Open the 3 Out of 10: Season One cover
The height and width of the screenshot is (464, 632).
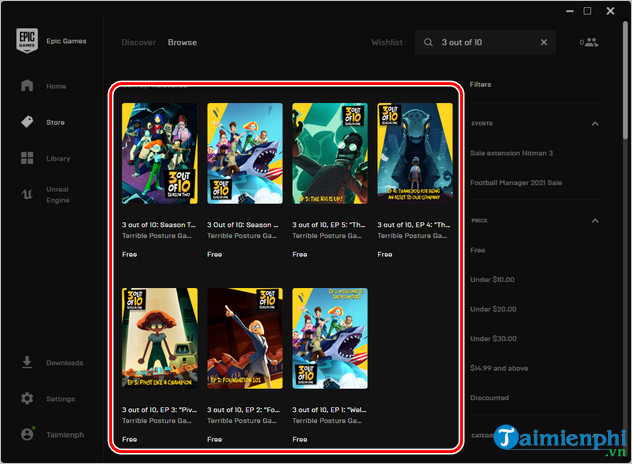(x=245, y=153)
